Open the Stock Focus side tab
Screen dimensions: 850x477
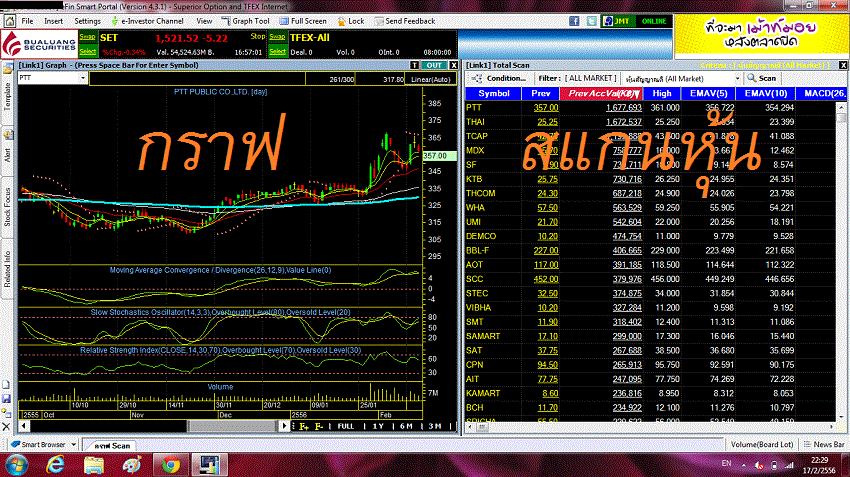pyautogui.click(x=8, y=207)
